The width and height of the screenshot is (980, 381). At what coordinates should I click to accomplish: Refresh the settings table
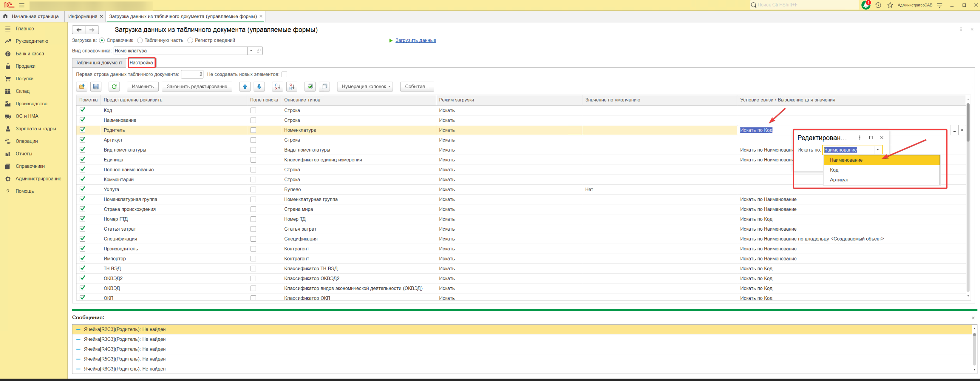(x=114, y=87)
